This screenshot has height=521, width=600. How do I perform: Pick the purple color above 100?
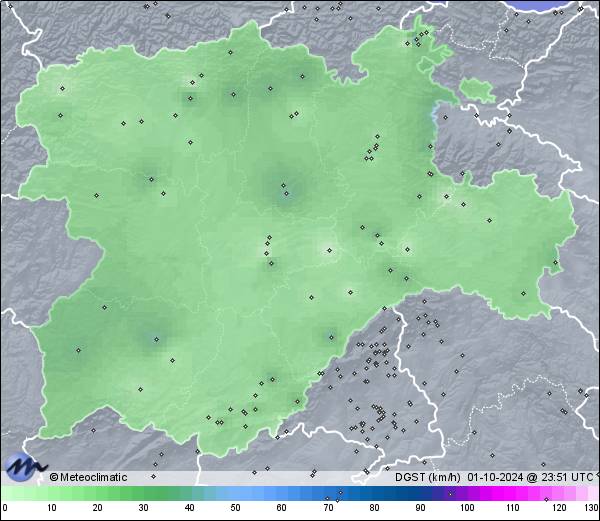point(467,494)
